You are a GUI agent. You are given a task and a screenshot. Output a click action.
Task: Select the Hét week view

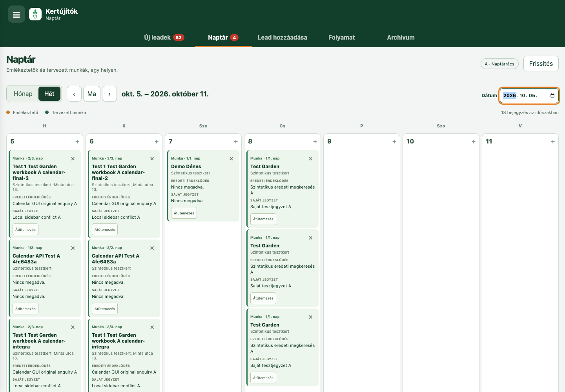[49, 94]
